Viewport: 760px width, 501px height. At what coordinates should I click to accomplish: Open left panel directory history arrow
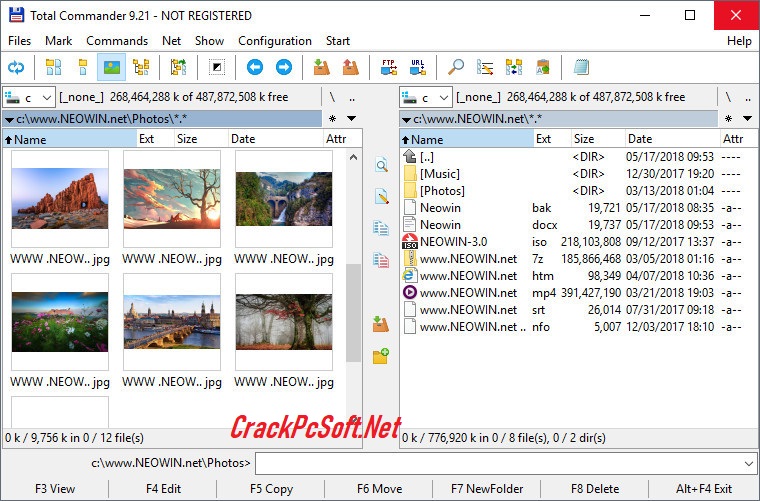pyautogui.click(x=352, y=118)
